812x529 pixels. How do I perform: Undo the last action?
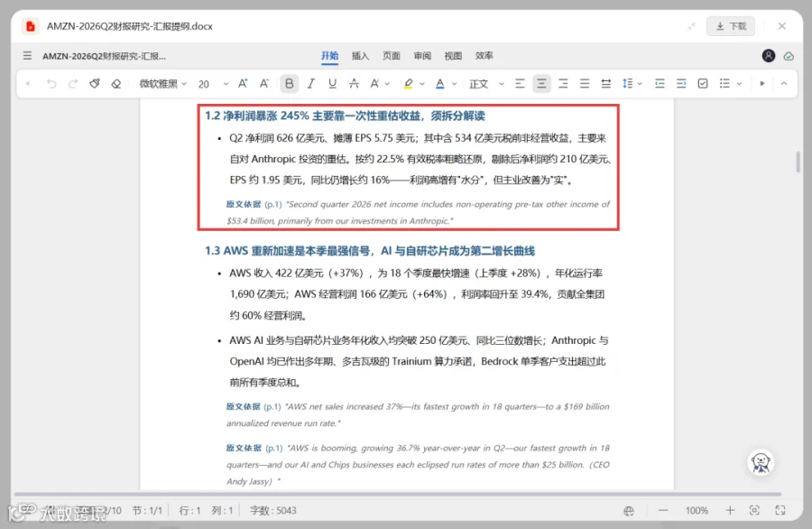tap(51, 83)
